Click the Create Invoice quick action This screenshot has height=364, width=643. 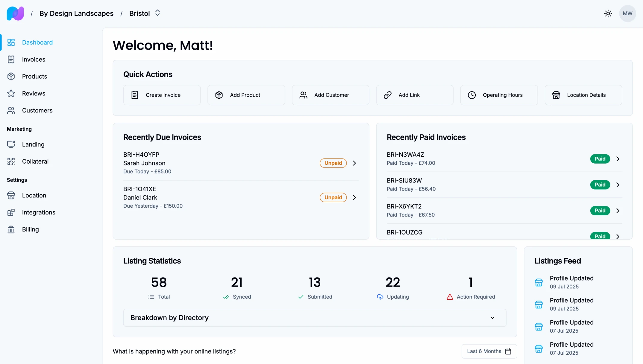click(x=162, y=95)
